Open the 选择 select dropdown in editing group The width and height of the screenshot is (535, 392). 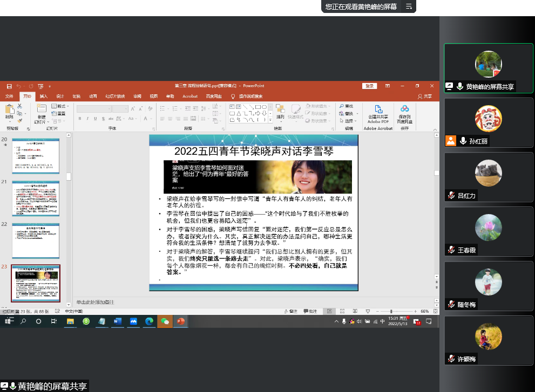[348, 121]
